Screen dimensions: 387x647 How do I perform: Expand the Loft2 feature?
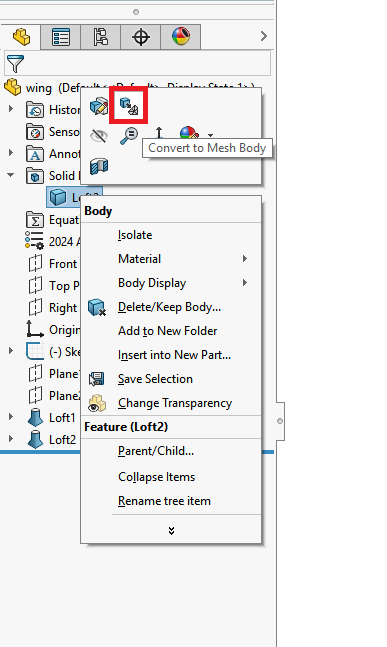coord(11,439)
